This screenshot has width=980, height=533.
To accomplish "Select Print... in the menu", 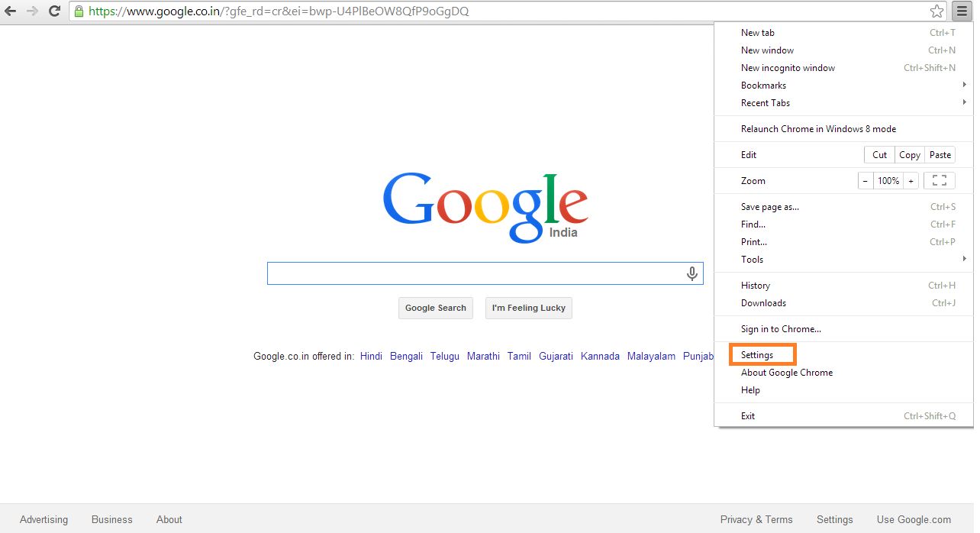I will tap(843, 242).
